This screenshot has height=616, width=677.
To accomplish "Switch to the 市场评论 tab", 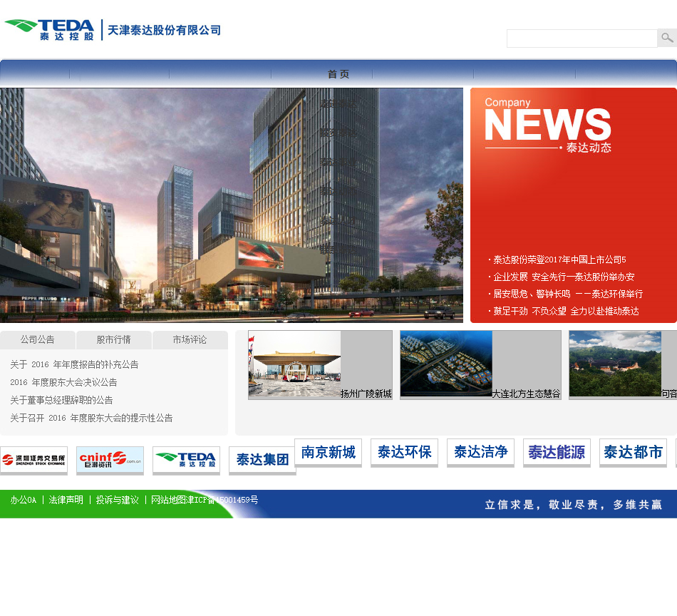I will (190, 340).
